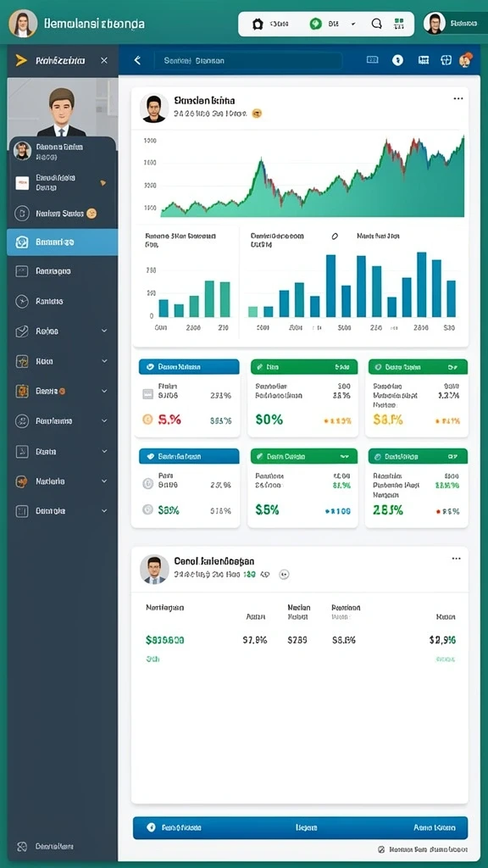The width and height of the screenshot is (488, 868).
Task: Expand the sidebar item with the envelope icon
Action: click(x=62, y=331)
